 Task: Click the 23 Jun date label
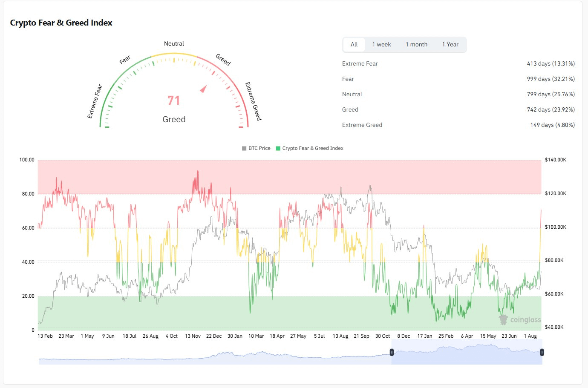[x=509, y=336]
